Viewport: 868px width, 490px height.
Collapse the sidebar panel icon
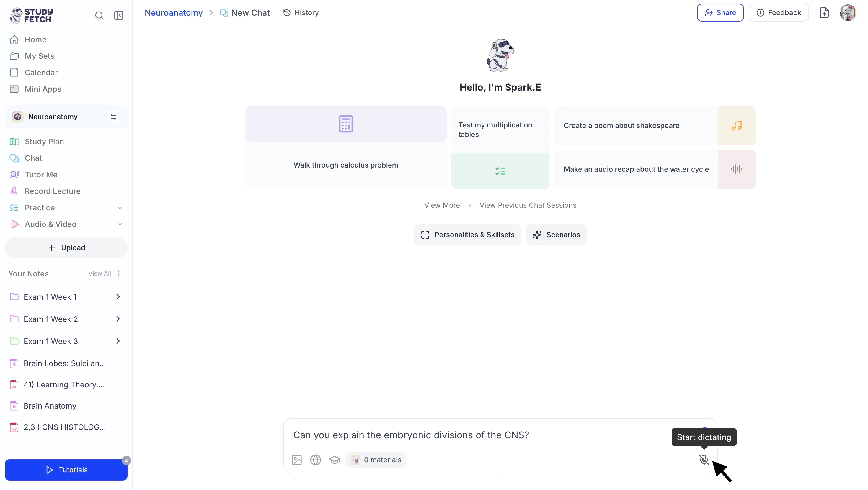(119, 16)
